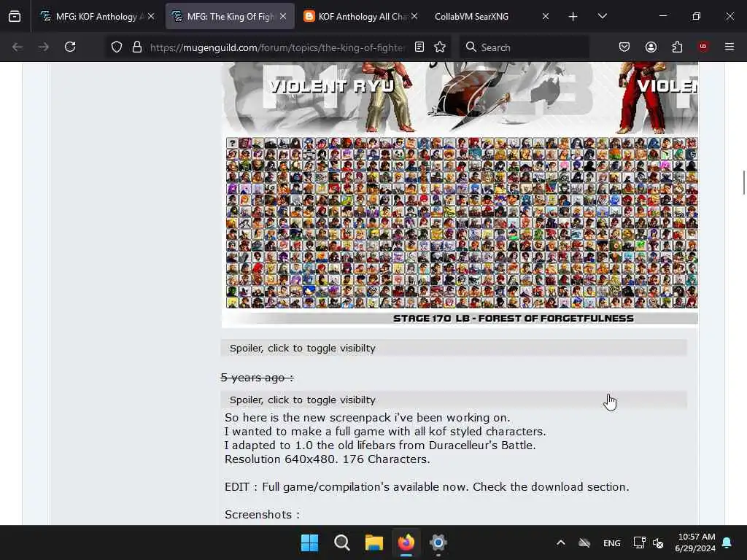The width and height of the screenshot is (747, 560).
Task: Close the MFG: KOF Anthology tab
Action: 151,17
